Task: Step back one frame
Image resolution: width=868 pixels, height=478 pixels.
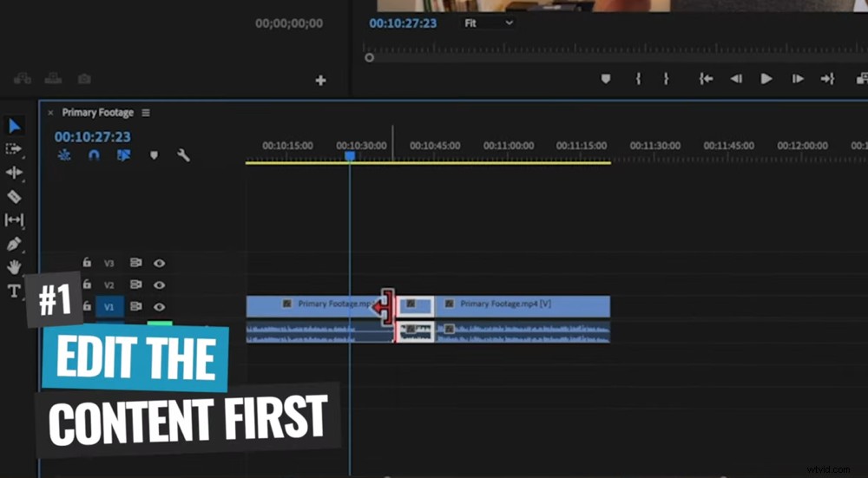Action: (736, 79)
